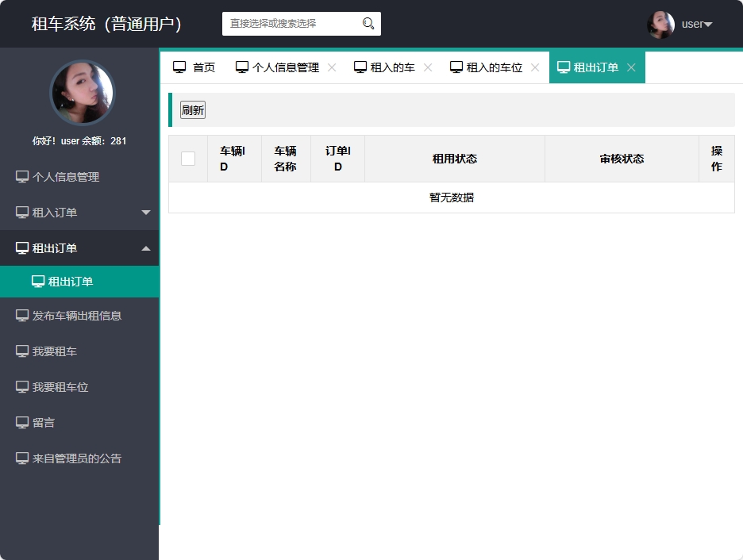743x560 pixels.
Task: Click inside the search input field
Action: click(x=294, y=24)
